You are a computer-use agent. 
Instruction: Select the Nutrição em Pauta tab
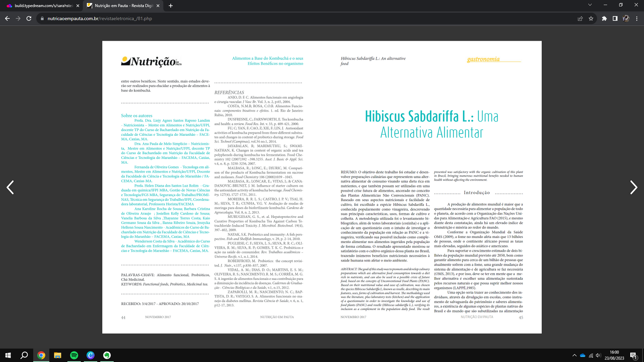coord(123,6)
